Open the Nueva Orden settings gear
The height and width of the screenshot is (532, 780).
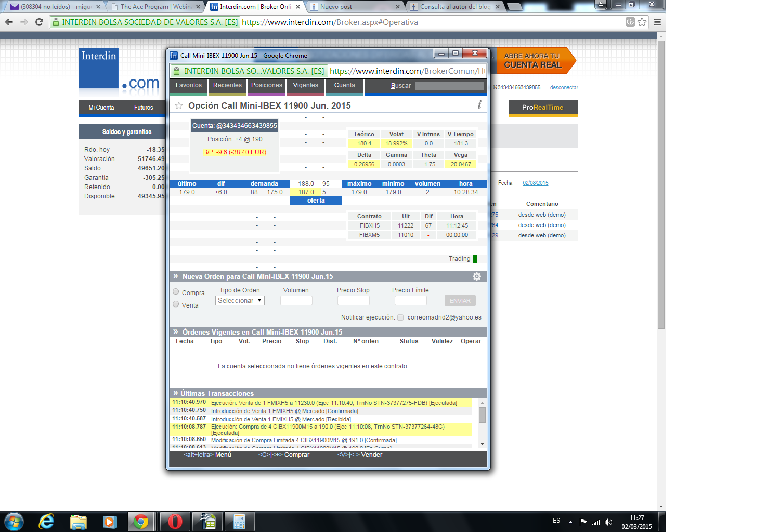click(x=477, y=276)
